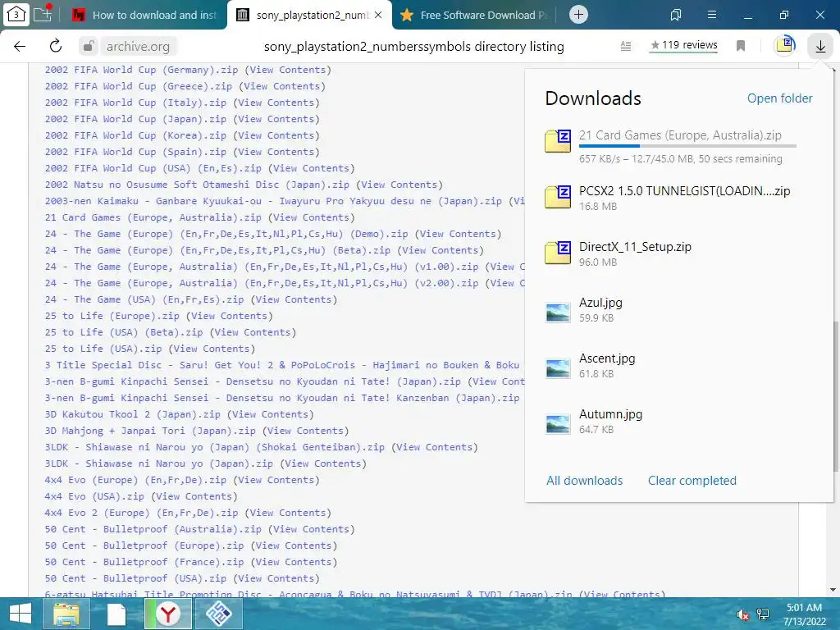Open Autumn.jpg in downloads list
This screenshot has width=840, height=630.
610,413
